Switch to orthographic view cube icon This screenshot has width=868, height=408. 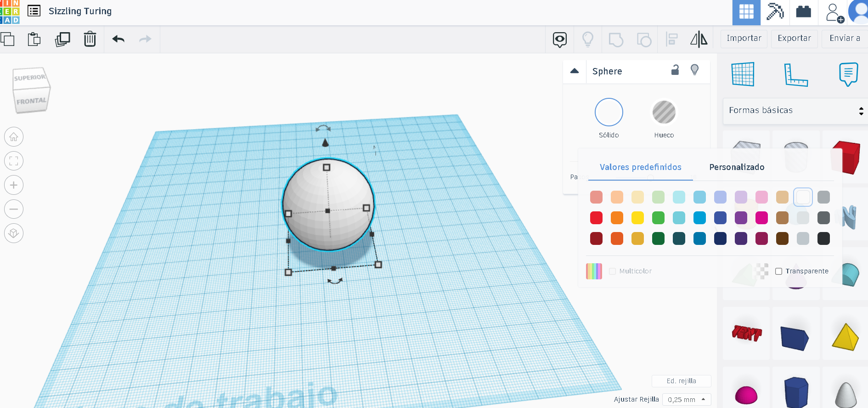[14, 233]
